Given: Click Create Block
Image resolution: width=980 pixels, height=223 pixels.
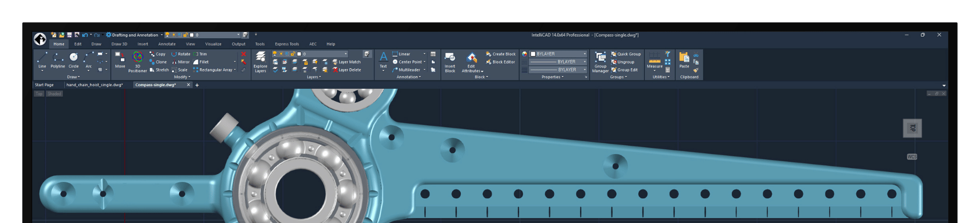Looking at the screenshot, I should coord(501,54).
